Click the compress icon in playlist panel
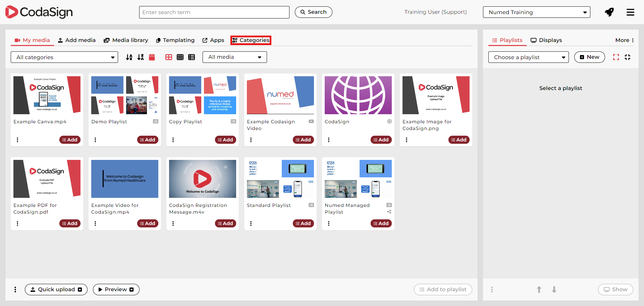Screen dimensions: 644x306 point(628,57)
